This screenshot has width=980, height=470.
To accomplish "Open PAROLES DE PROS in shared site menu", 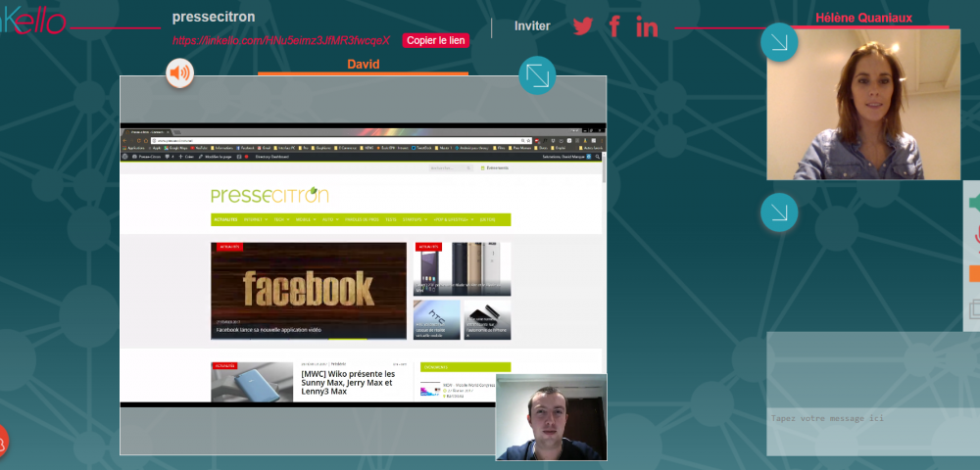I will (362, 219).
